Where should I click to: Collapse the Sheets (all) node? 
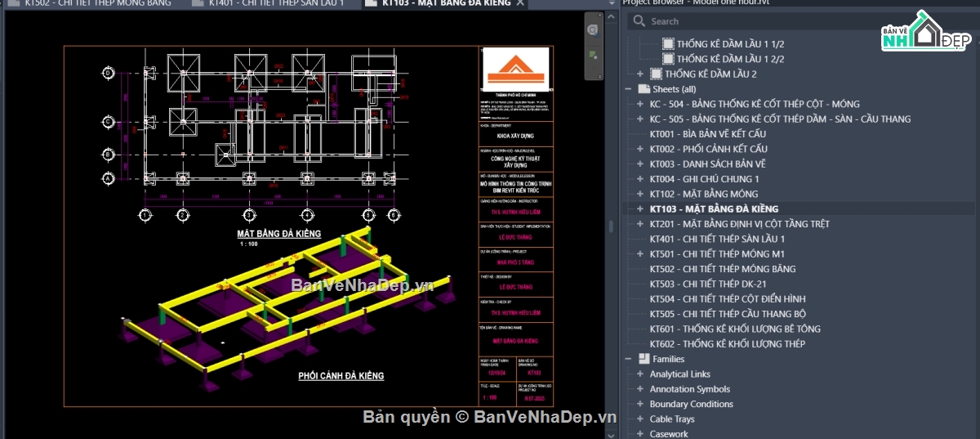pyautogui.click(x=628, y=89)
